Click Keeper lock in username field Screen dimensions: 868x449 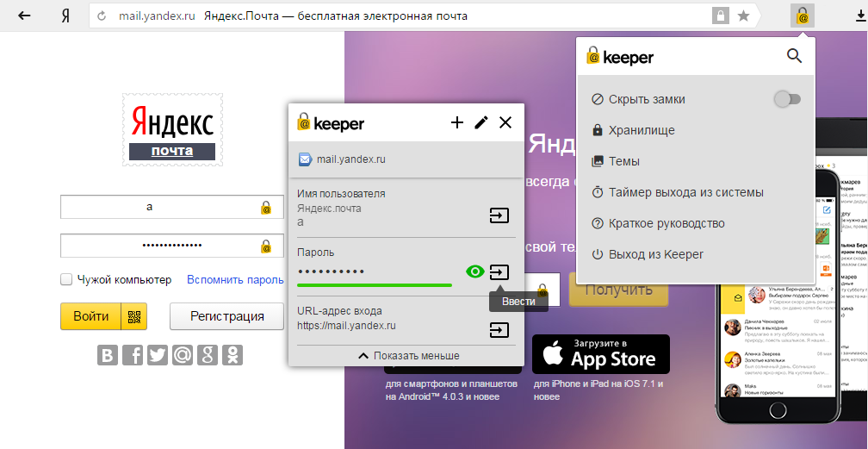click(266, 208)
